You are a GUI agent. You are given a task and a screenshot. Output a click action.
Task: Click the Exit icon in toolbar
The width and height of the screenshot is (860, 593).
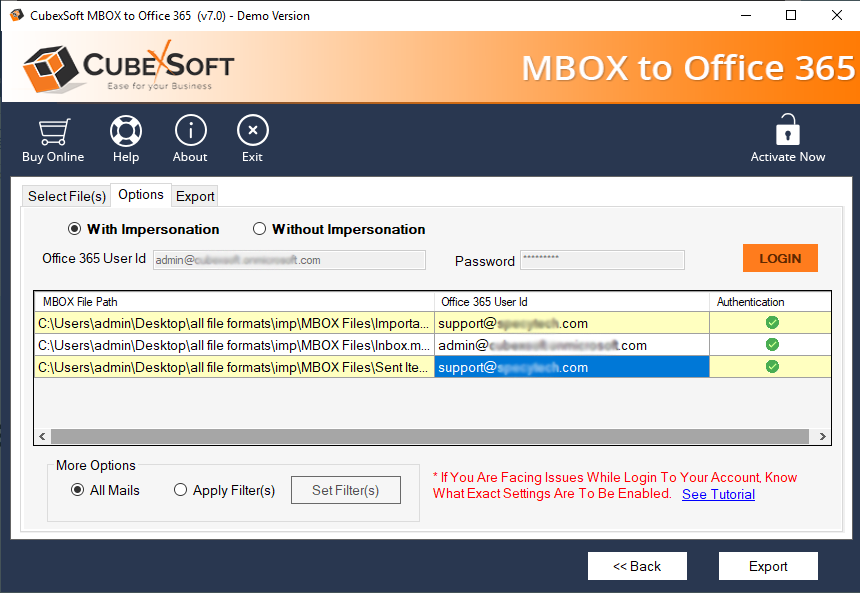pyautogui.click(x=252, y=131)
